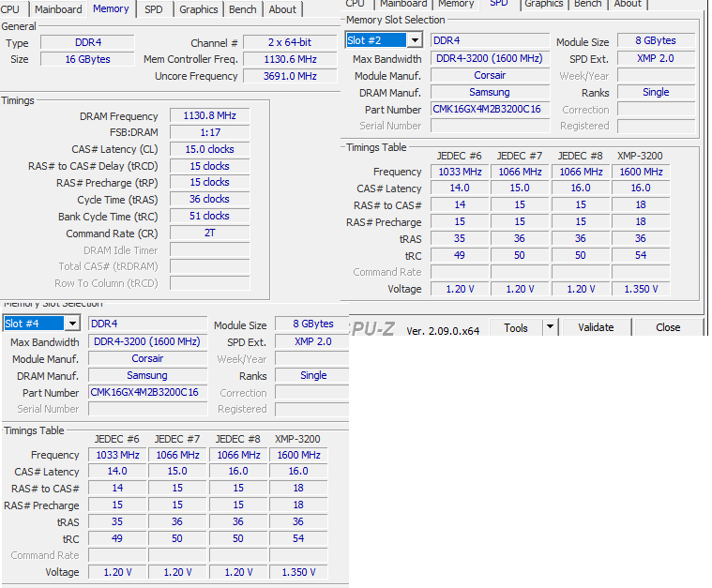The image size is (712, 588).
Task: Click the General Type DDR4 field
Action: (x=87, y=43)
